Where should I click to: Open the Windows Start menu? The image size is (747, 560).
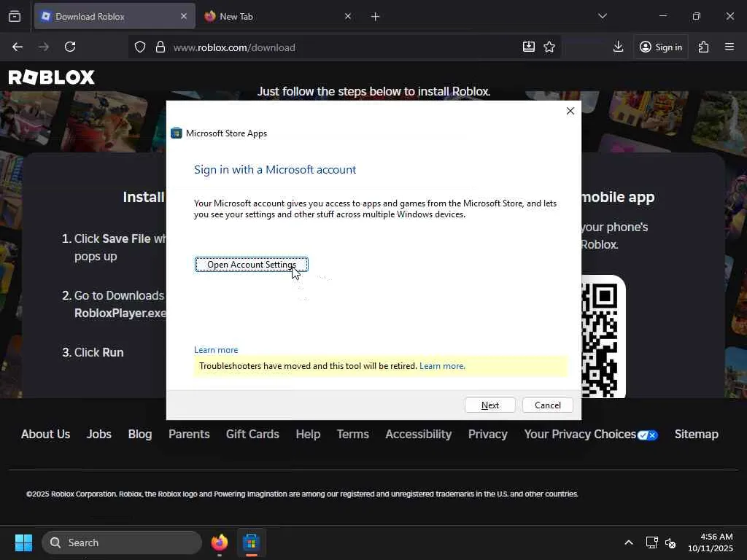[x=23, y=542]
